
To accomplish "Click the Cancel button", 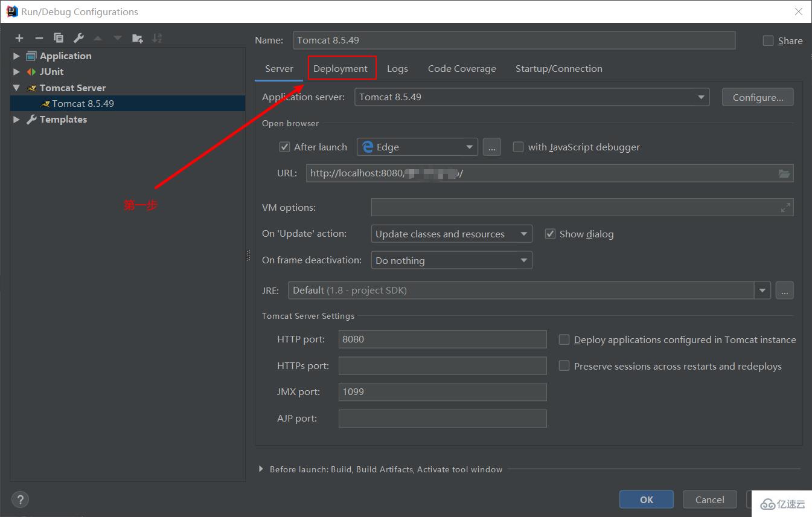I will pos(709,499).
